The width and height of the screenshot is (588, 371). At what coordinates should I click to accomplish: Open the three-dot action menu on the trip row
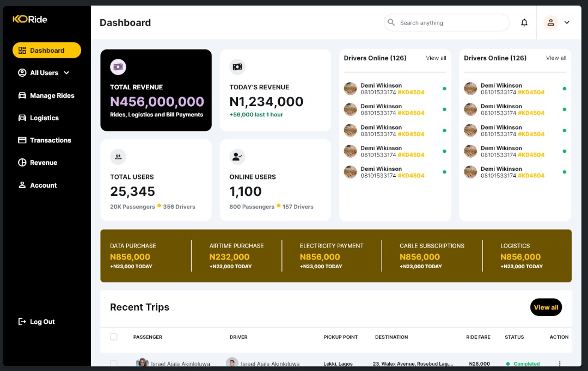point(559,363)
